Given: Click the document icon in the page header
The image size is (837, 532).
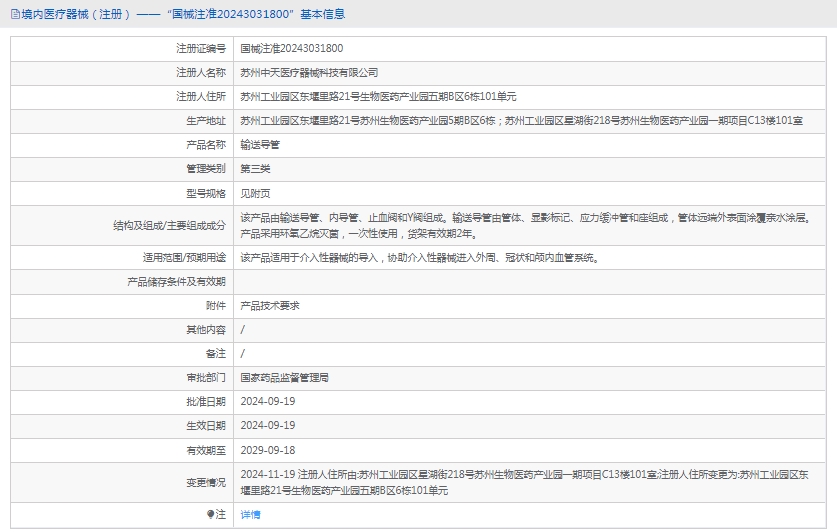Looking at the screenshot, I should click(14, 14).
